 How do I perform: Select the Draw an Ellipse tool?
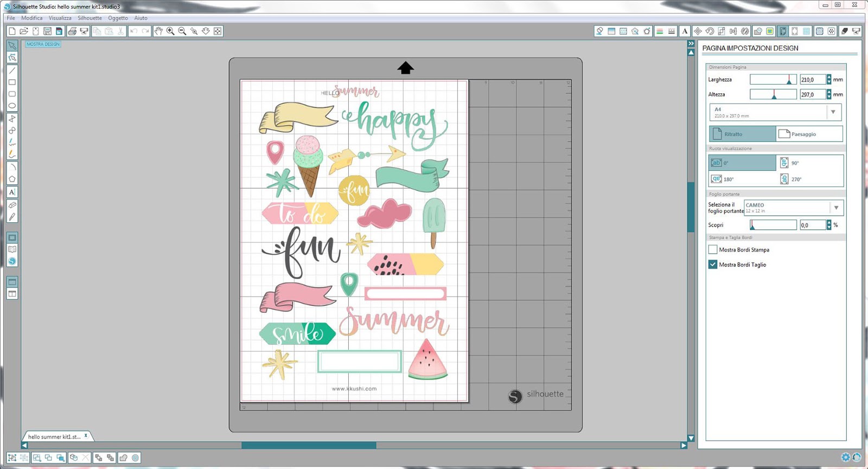pos(12,106)
